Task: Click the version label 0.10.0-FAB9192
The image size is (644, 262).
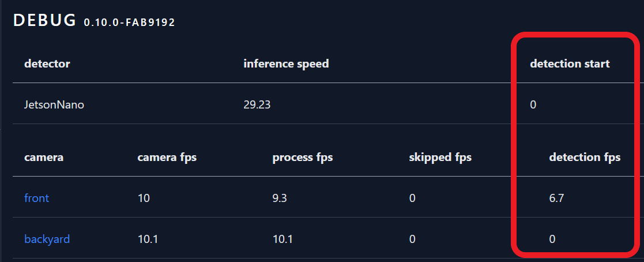Action: pyautogui.click(x=129, y=23)
